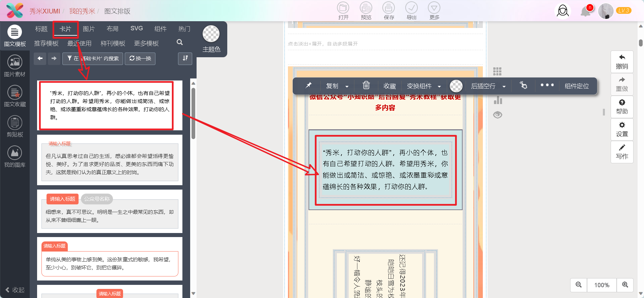Open component background color swatch
The width and height of the screenshot is (644, 298).
456,86
